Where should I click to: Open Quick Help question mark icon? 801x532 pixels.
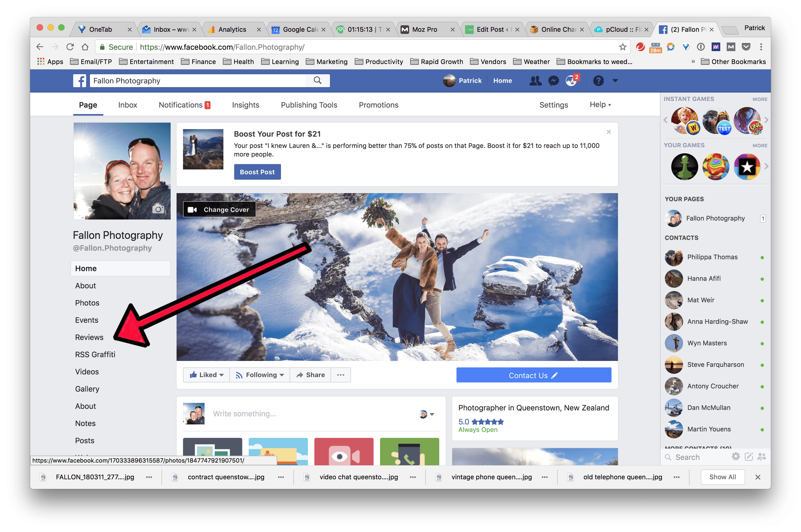coord(598,81)
